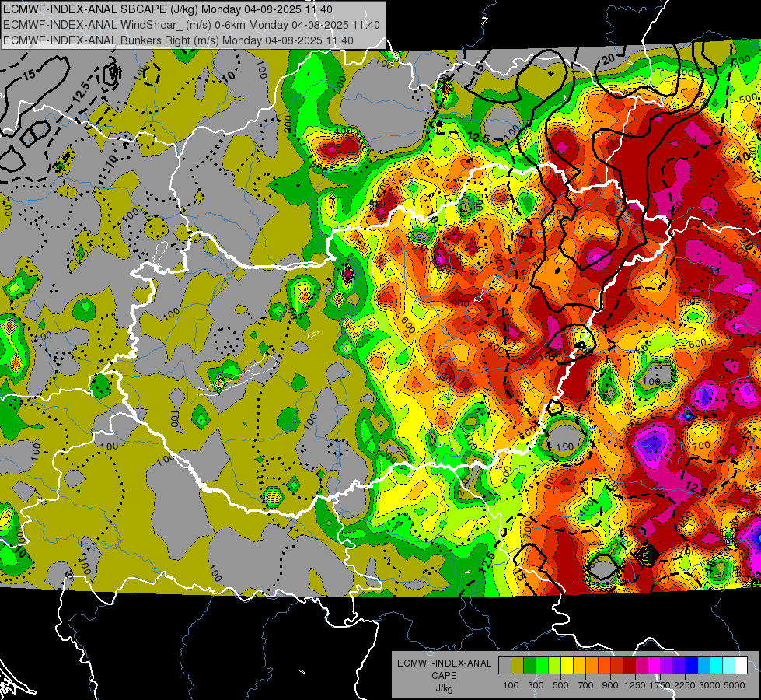Click the 500 legend tick label

pyautogui.click(x=560, y=685)
